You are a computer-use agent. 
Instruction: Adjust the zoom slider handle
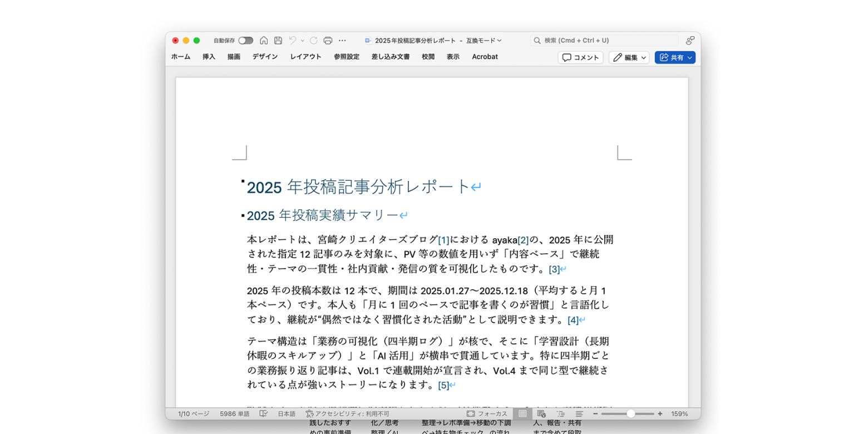coord(630,414)
